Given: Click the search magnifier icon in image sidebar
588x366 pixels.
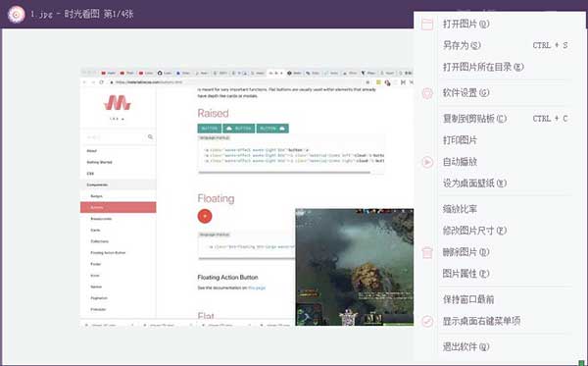Looking at the screenshot, I should (150, 137).
